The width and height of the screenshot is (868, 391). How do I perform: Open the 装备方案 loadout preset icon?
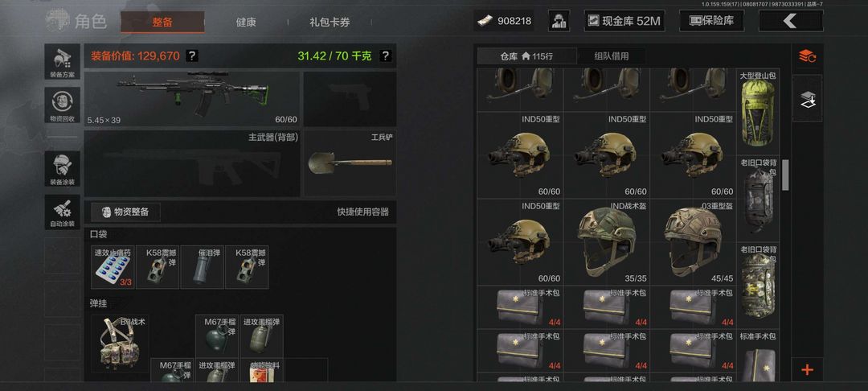62,61
